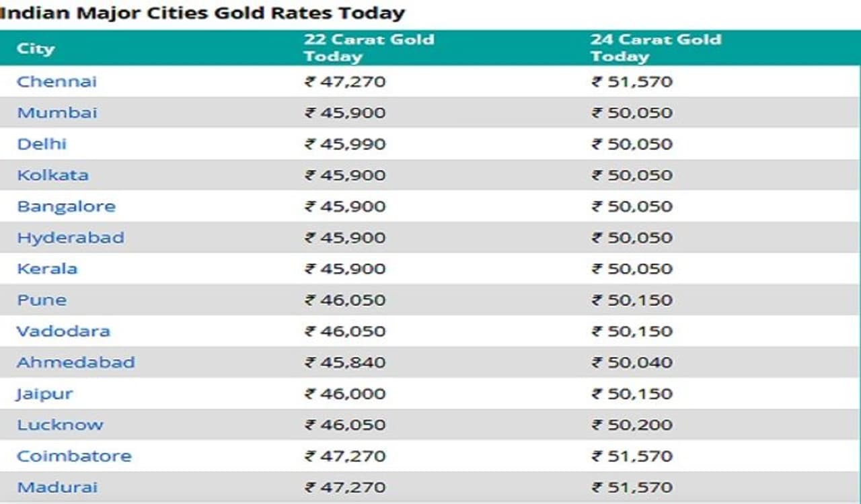This screenshot has width=861, height=504.
Task: Click the 24 Carat Gold Today header
Action: (x=655, y=48)
